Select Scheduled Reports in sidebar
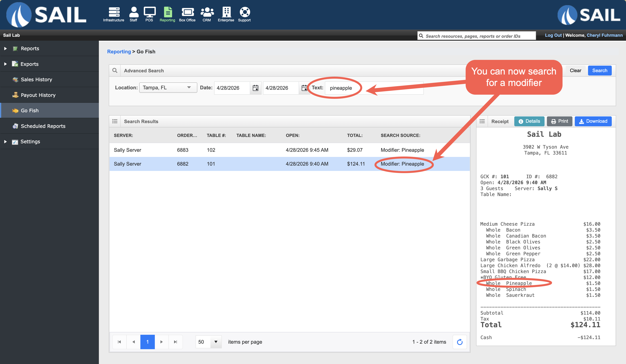This screenshot has width=626, height=364. click(x=43, y=126)
